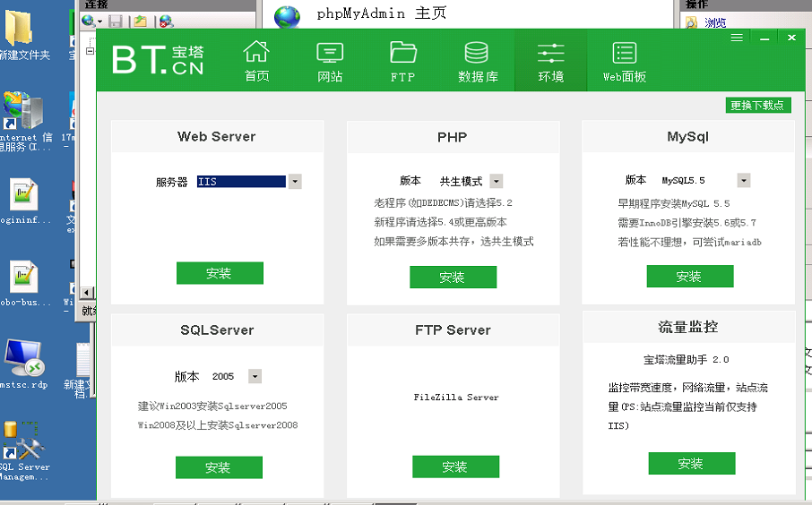Install MySql with 安装 button
Image resolution: width=812 pixels, height=505 pixels.
pyautogui.click(x=690, y=276)
